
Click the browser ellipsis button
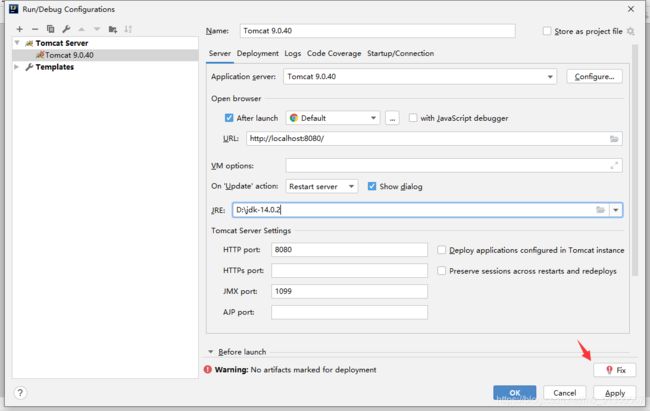(392, 118)
